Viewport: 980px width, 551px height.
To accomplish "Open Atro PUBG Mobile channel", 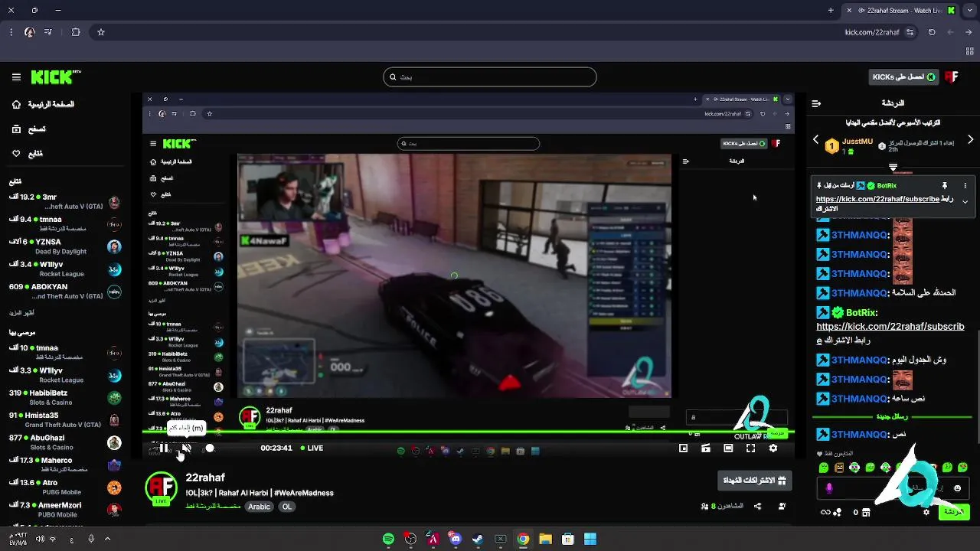I will point(65,487).
